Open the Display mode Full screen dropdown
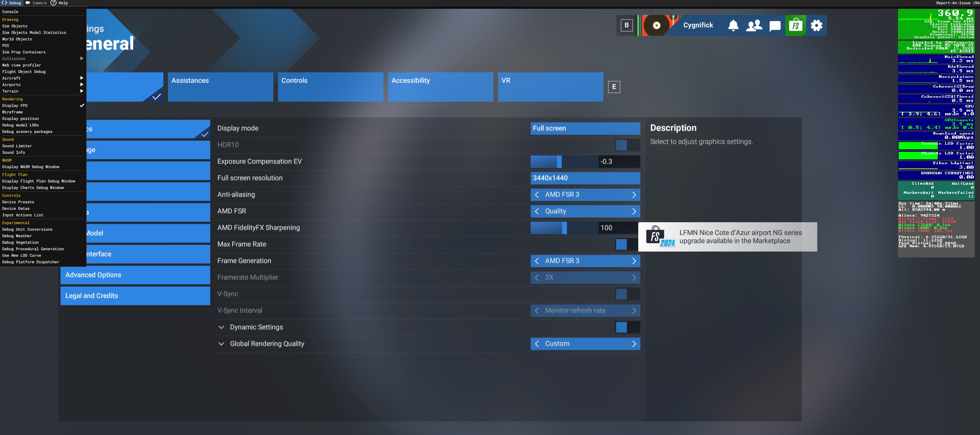Image resolution: width=980 pixels, height=435 pixels. (x=585, y=128)
